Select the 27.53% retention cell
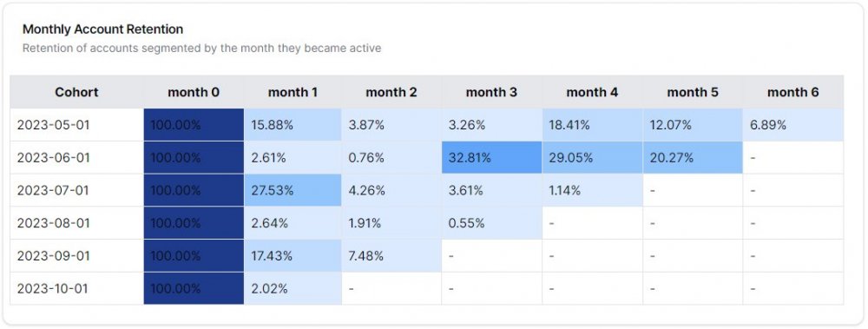Viewport: 868px width, 329px height. pos(293,190)
